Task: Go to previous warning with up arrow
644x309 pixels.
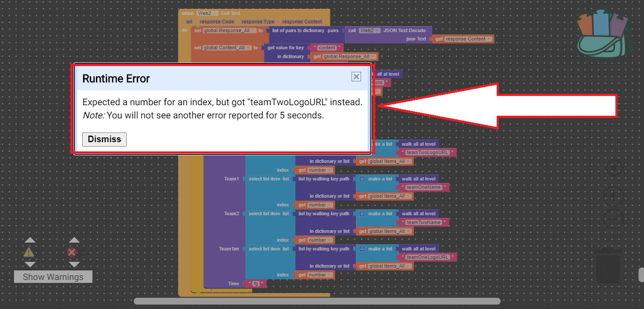Action: click(29, 240)
